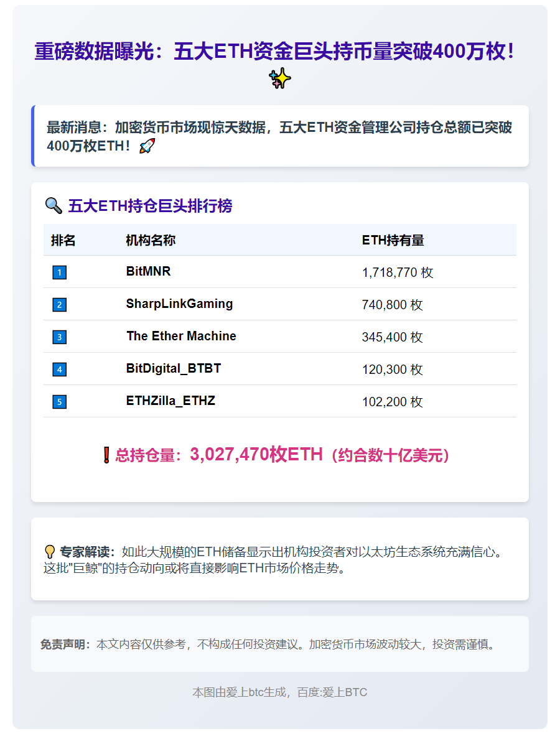Click the 3,027,470枚ETH total holdings figure
Screen dimensions: 560x749
256,455
